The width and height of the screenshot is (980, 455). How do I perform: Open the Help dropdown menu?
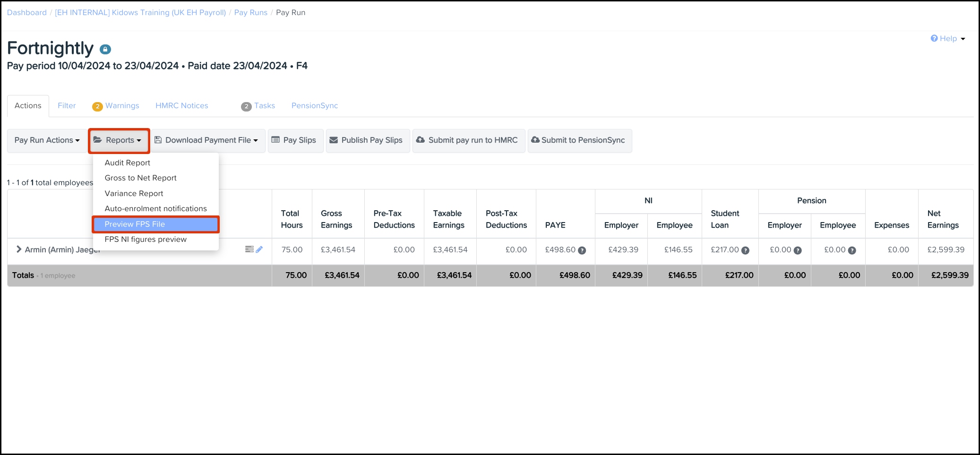948,39
